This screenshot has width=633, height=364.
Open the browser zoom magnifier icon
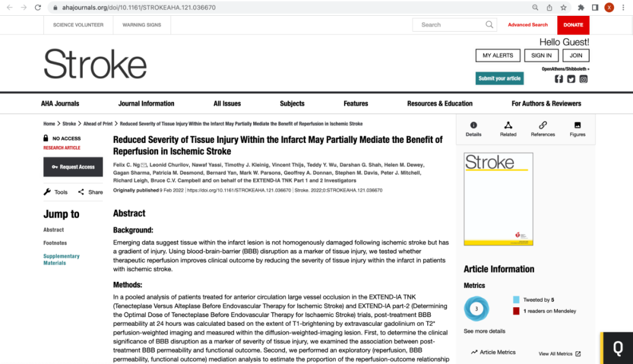click(x=535, y=7)
